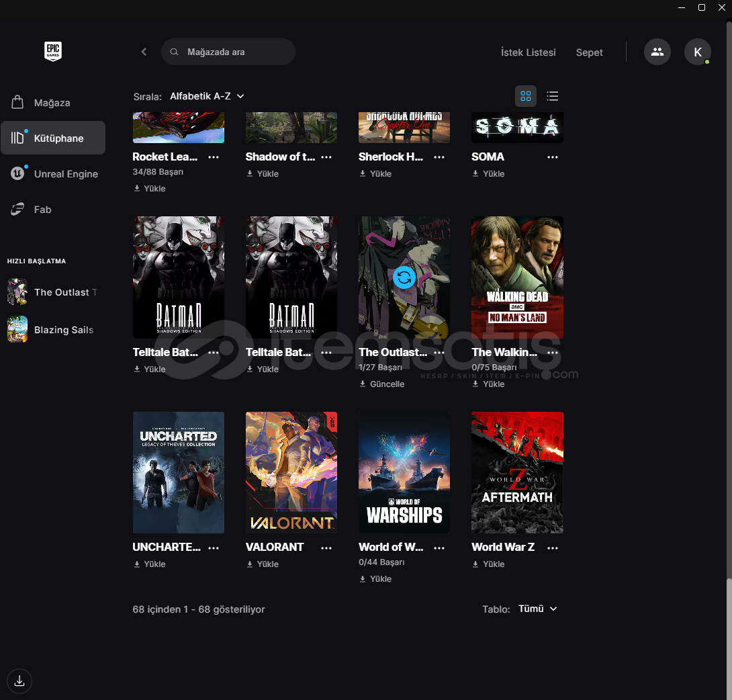Install World War Z via Yükle
732x700 pixels.
click(489, 564)
